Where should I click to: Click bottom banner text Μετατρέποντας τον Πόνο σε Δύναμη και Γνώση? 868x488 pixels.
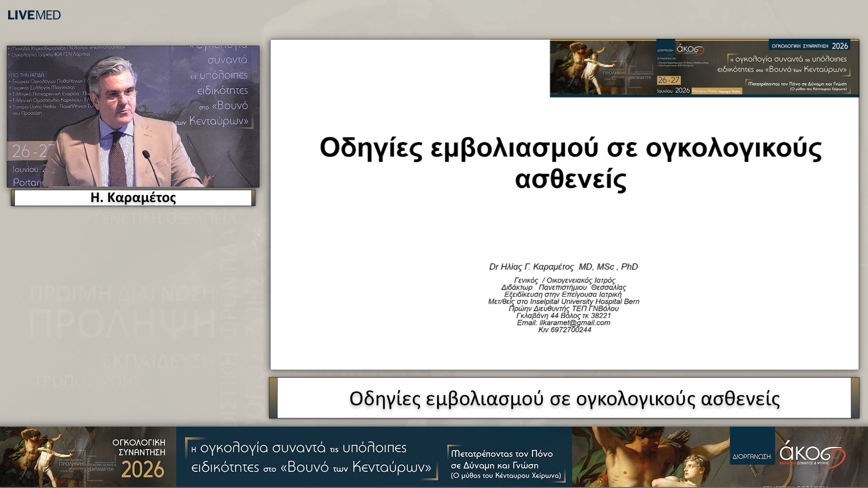point(502,460)
